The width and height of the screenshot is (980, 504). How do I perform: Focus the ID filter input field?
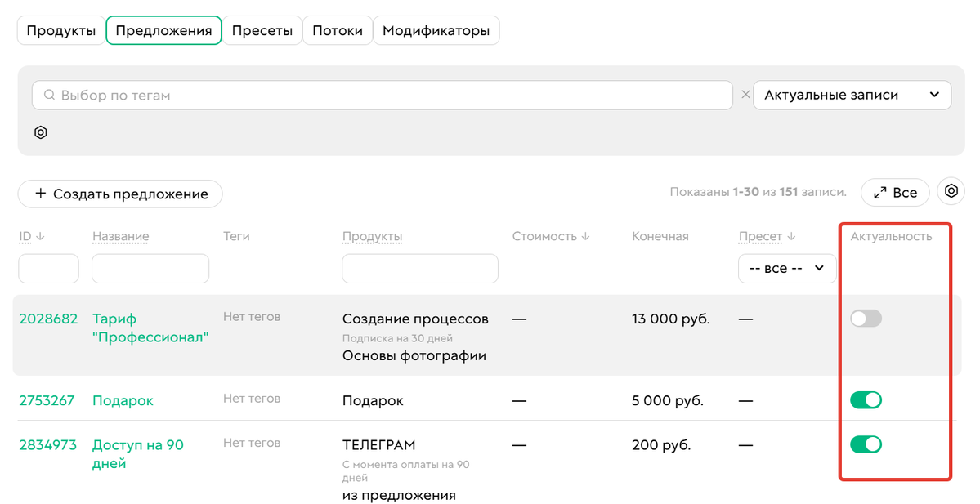point(49,269)
